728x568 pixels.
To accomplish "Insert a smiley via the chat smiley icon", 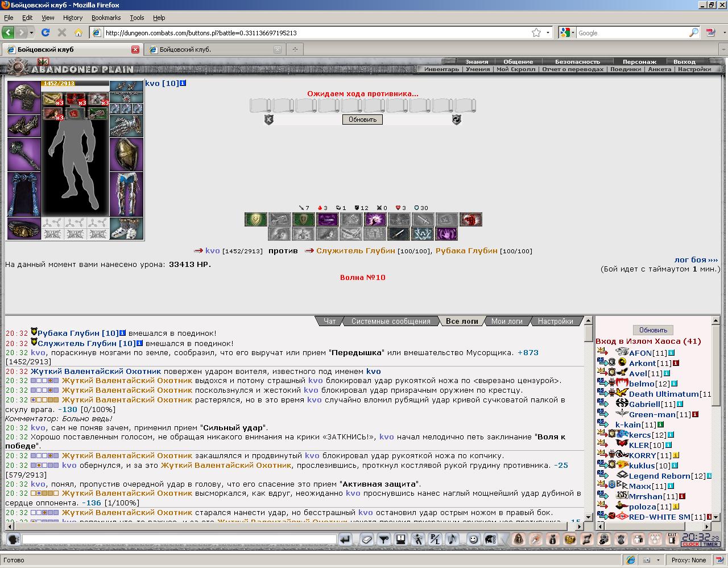I will click(473, 539).
